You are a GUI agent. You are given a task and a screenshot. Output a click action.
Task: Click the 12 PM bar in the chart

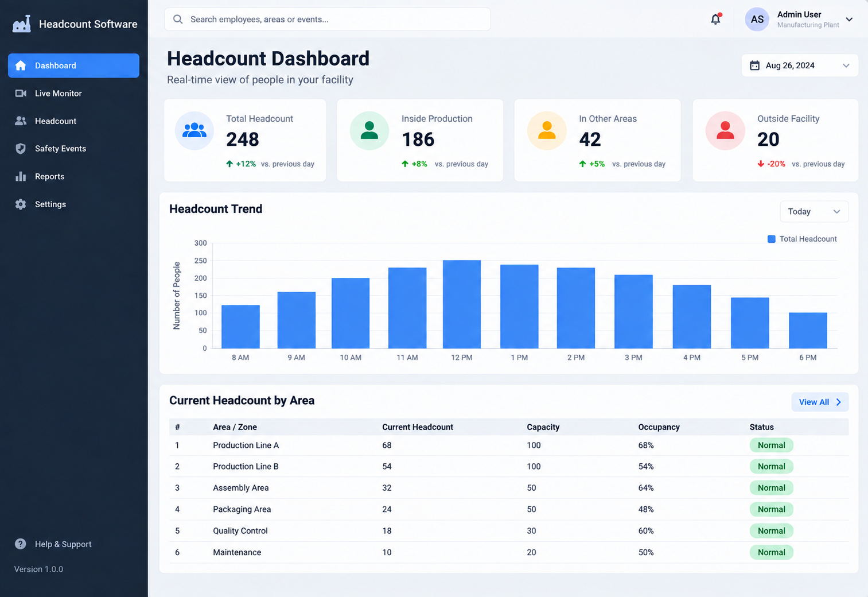tap(462, 304)
